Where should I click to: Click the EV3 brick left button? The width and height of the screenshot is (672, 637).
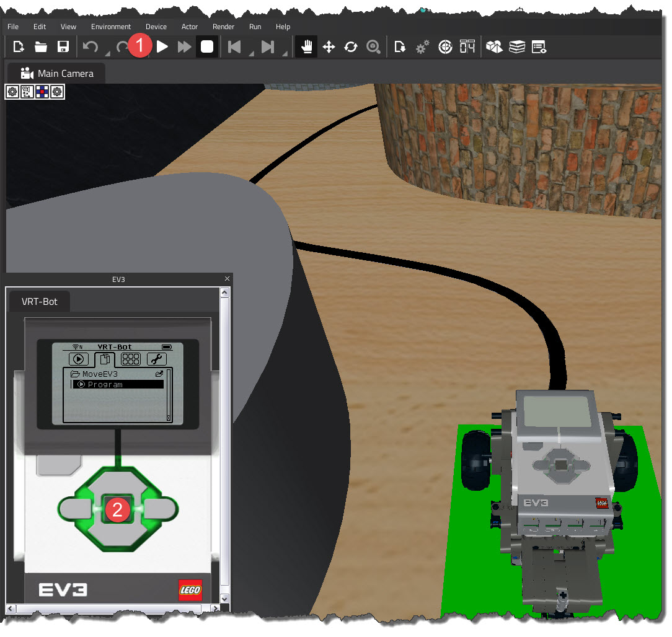76,510
